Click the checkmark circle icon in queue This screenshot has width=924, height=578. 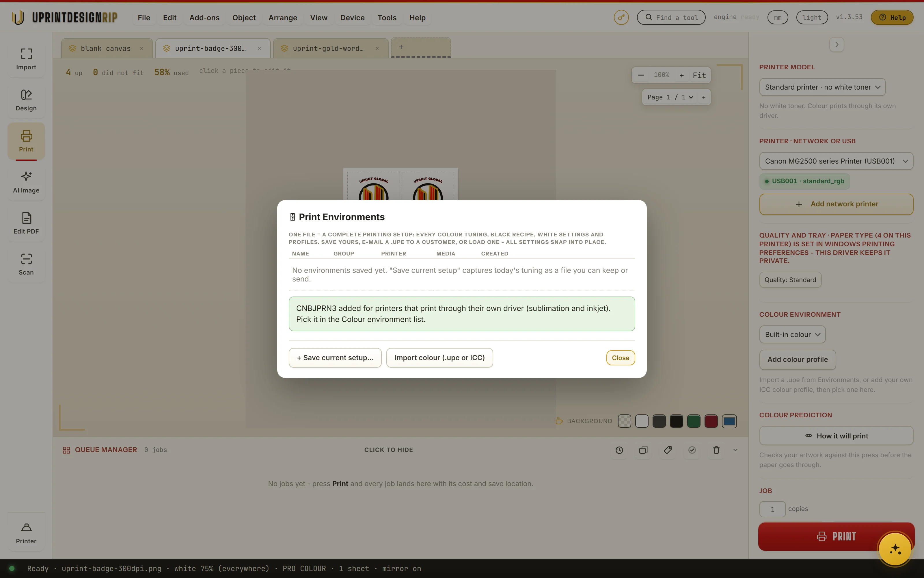pyautogui.click(x=692, y=450)
